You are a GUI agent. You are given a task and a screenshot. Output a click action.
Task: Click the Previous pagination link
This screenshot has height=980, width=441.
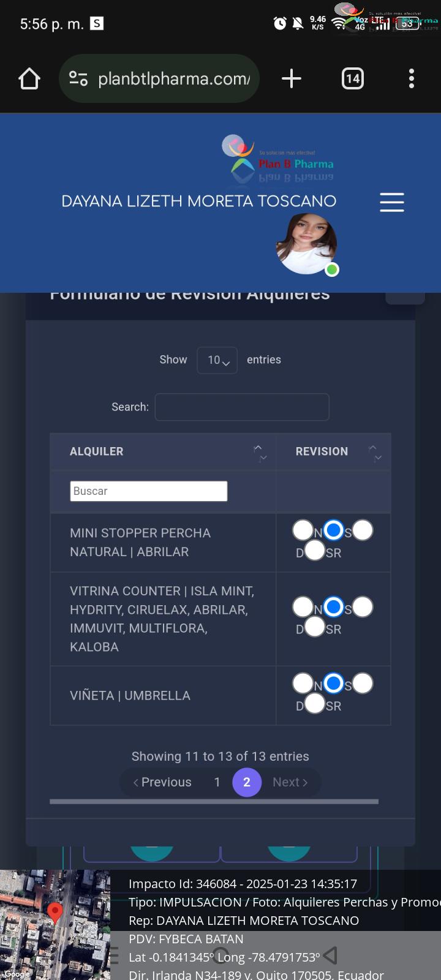[162, 782]
